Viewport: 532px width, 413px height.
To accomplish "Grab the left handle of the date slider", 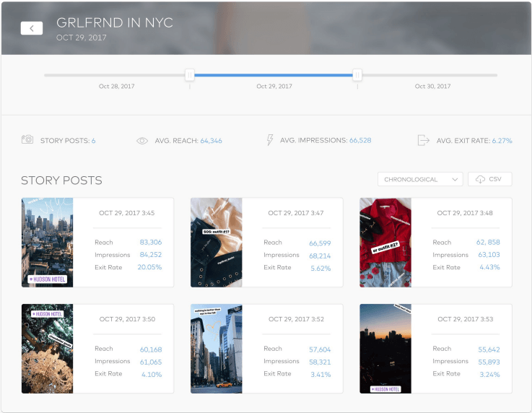I will point(190,75).
